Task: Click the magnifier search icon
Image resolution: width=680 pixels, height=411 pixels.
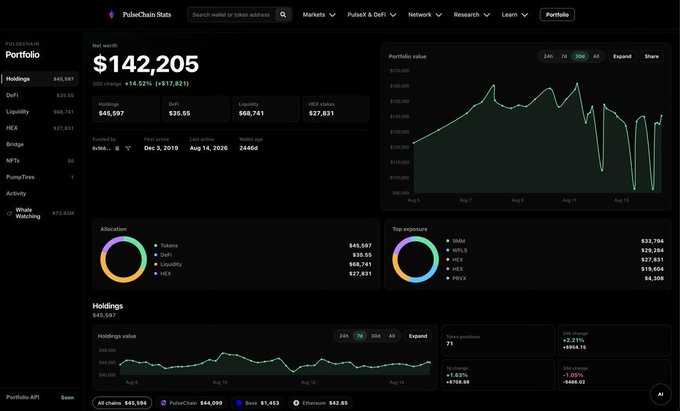Action: click(x=283, y=15)
